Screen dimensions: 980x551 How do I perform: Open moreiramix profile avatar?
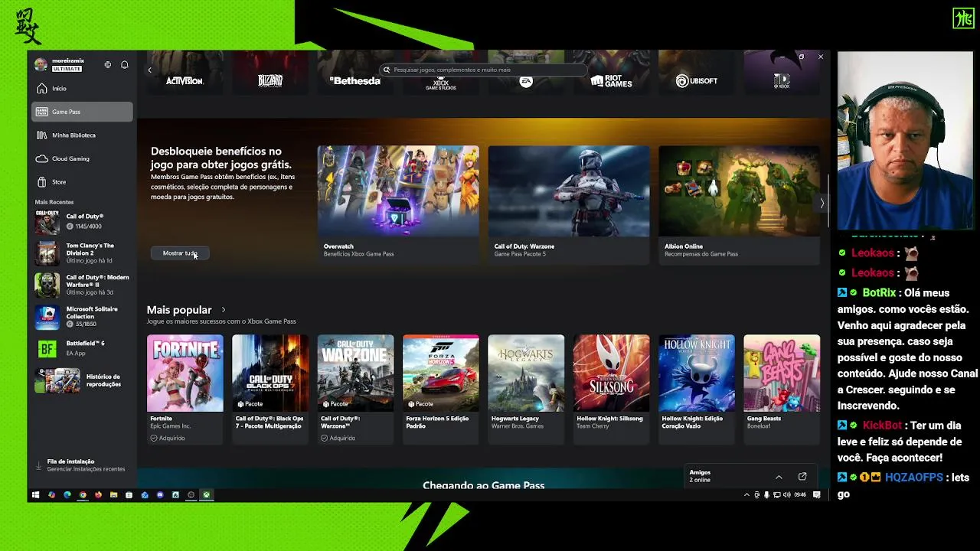tap(41, 65)
